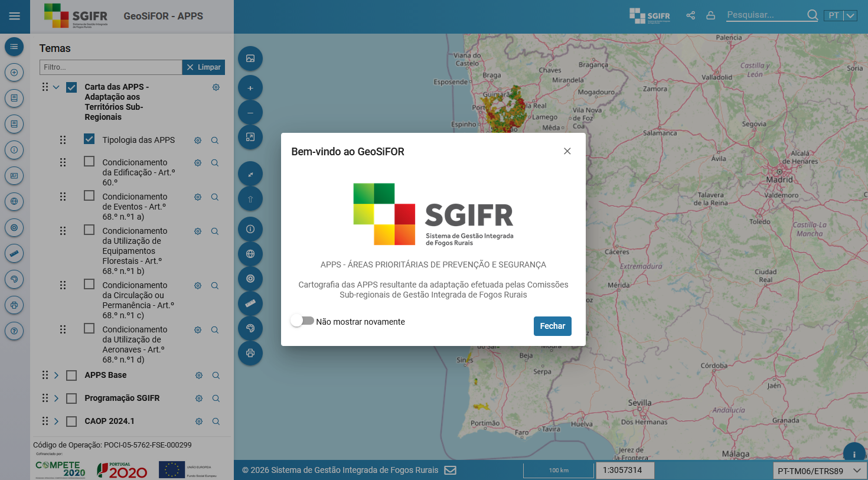Collapse the Carta das APPS theme group
The width and height of the screenshot is (868, 480).
coord(56,86)
